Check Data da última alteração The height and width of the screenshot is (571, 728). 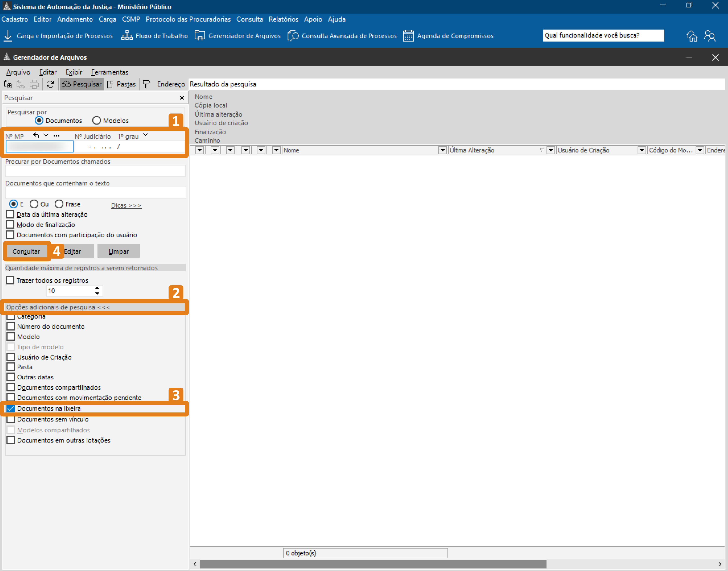10,214
